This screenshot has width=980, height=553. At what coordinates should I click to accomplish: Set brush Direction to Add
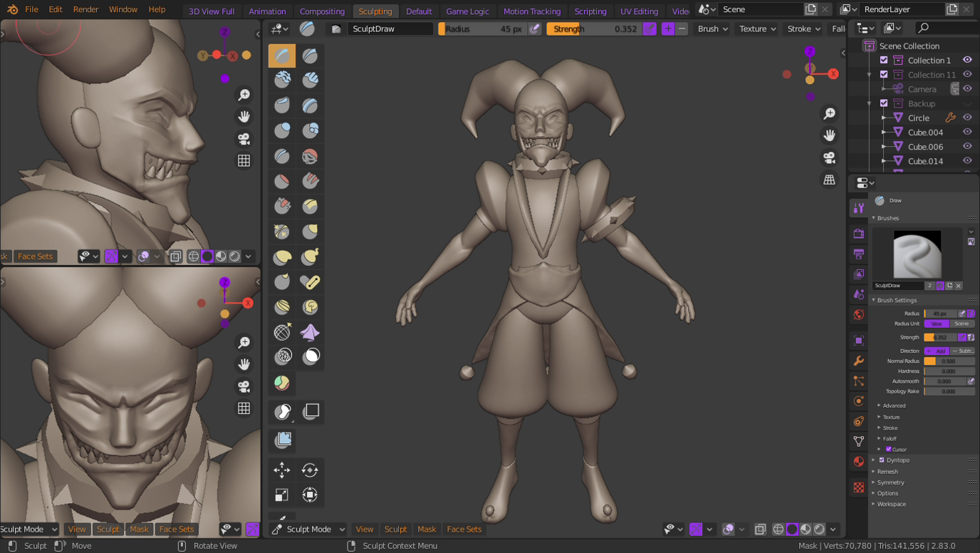(x=937, y=351)
